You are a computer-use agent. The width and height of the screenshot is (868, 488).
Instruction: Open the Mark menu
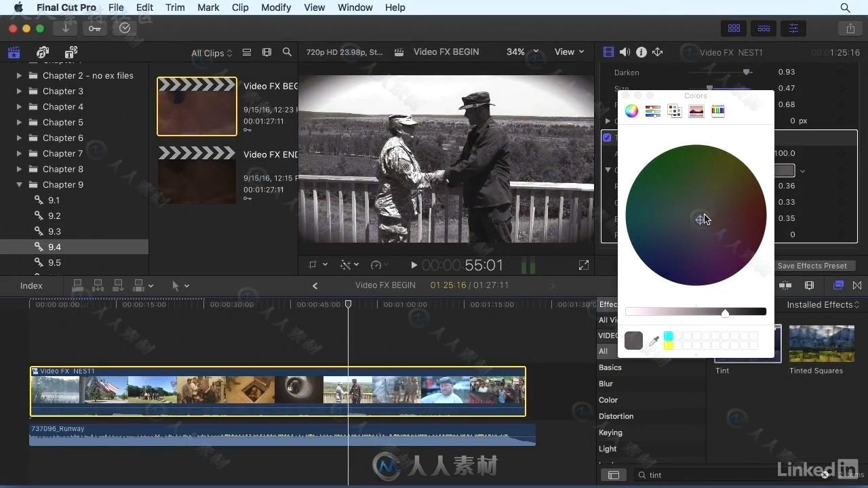pyautogui.click(x=208, y=7)
